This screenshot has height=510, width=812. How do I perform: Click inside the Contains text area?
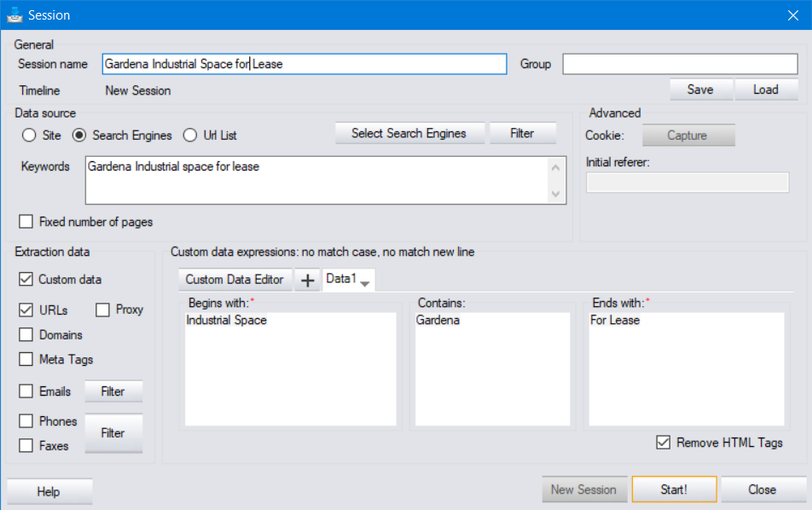(493, 367)
